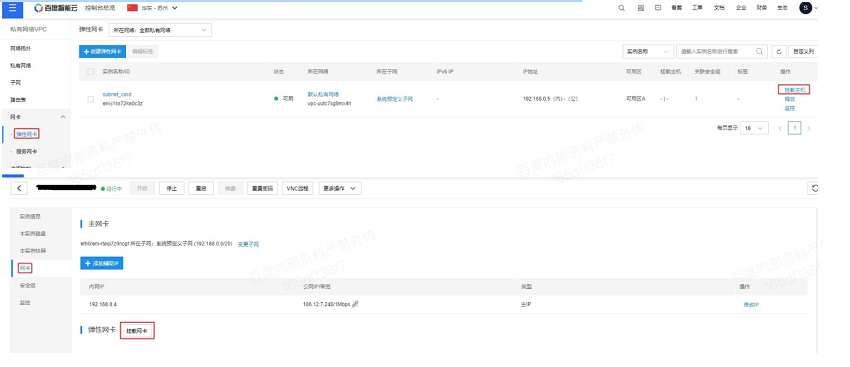The width and height of the screenshot is (850, 367).
Task: Open the page-size dropdown showing 10
Action: click(754, 128)
